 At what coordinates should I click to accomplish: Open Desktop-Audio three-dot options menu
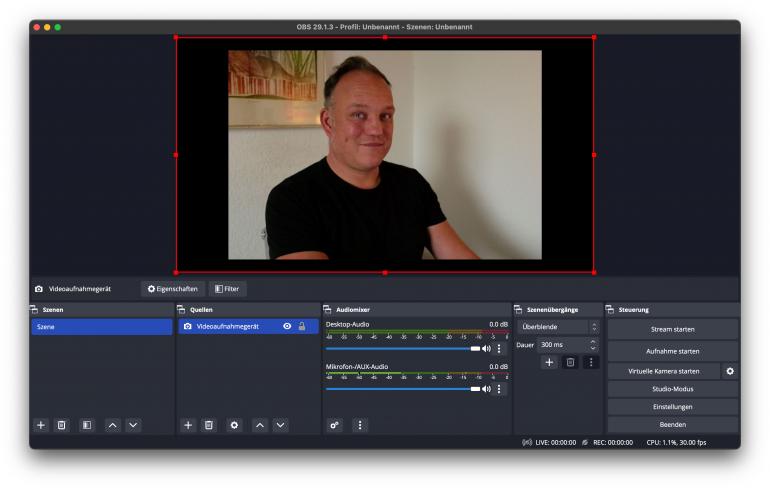[500, 349]
